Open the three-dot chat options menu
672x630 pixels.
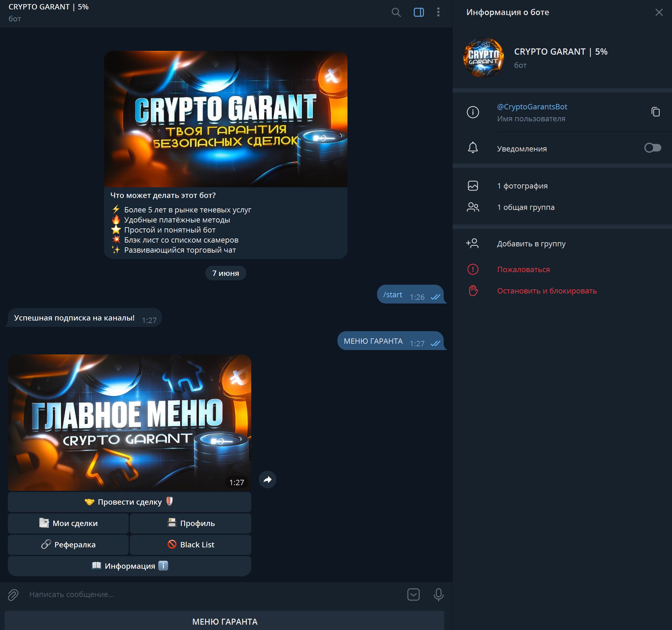[438, 13]
